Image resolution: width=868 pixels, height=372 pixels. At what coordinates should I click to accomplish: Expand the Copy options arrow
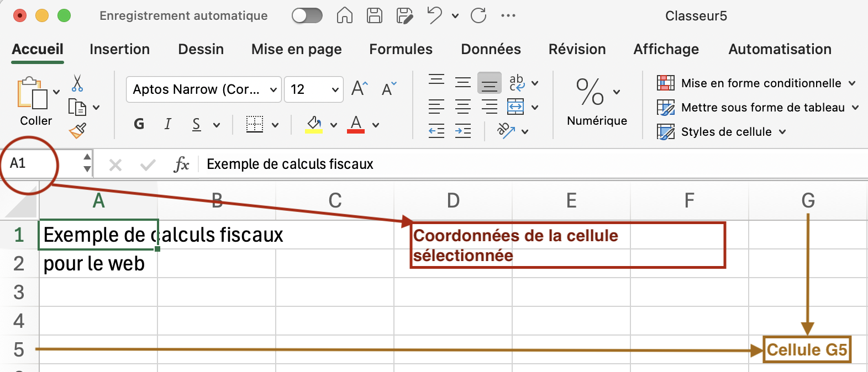(97, 108)
